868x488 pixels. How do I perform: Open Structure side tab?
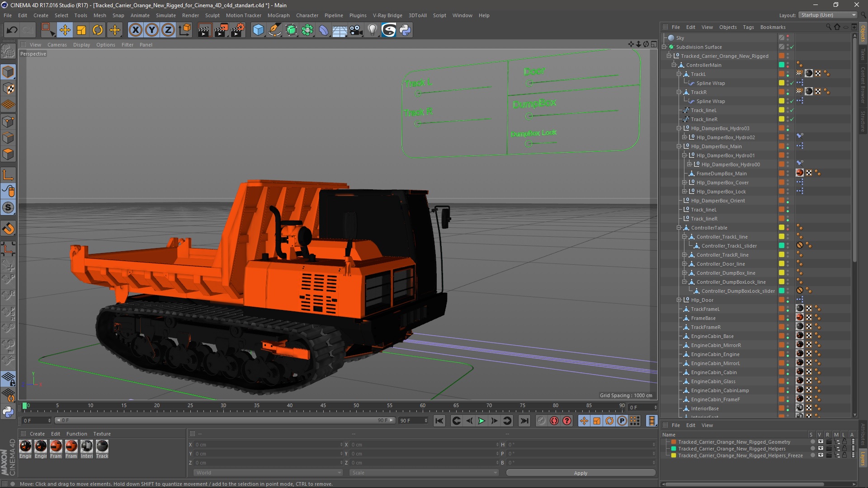click(863, 121)
